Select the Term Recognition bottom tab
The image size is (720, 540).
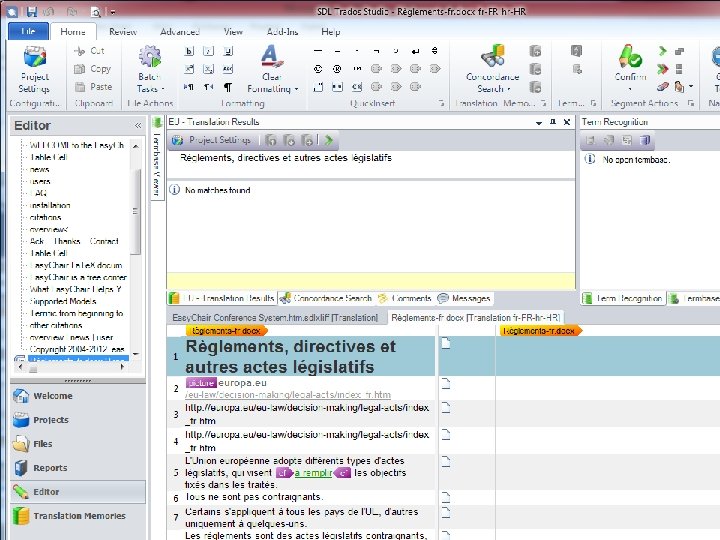623,298
